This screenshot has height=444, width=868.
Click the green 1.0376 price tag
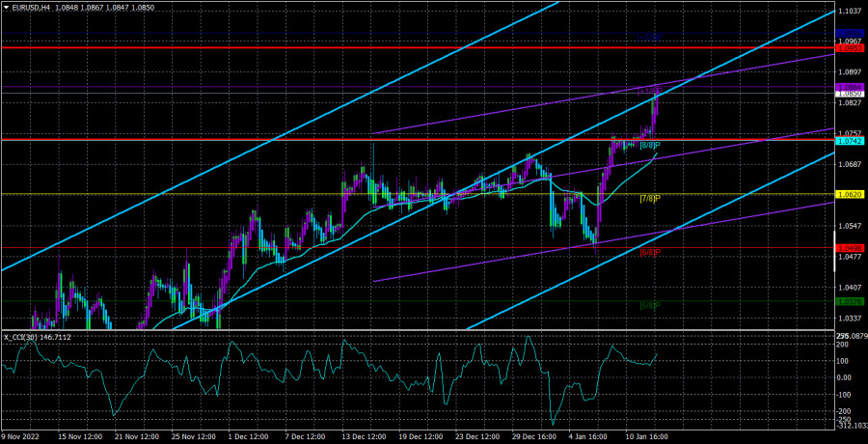pyautogui.click(x=849, y=301)
